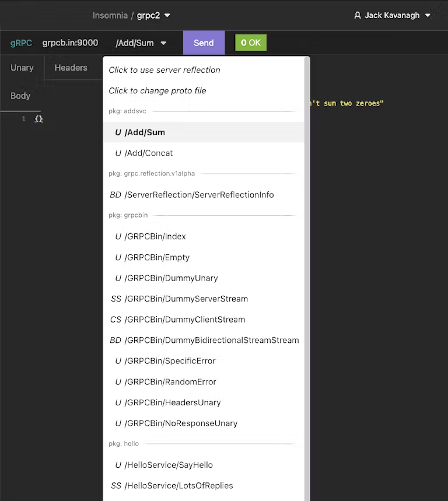Viewport: 448px width, 501px height.
Task: Click Insomnia in the breadcrumb
Action: (x=110, y=15)
